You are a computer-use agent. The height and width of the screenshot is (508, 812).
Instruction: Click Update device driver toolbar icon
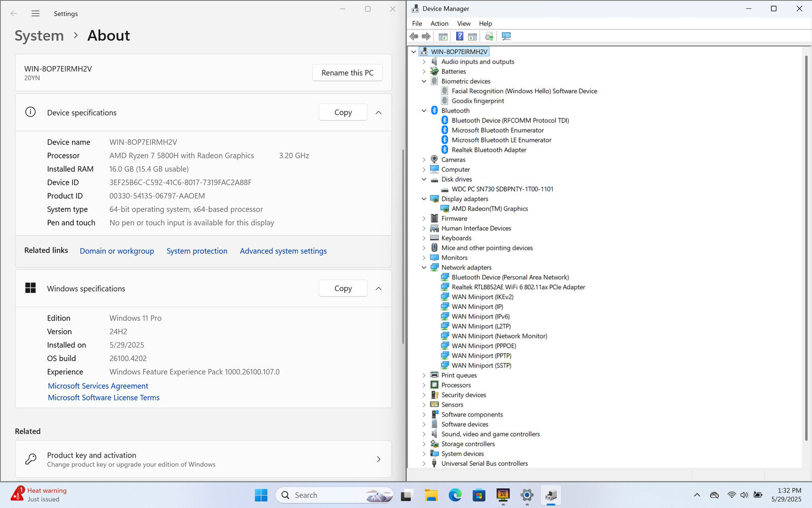click(489, 37)
